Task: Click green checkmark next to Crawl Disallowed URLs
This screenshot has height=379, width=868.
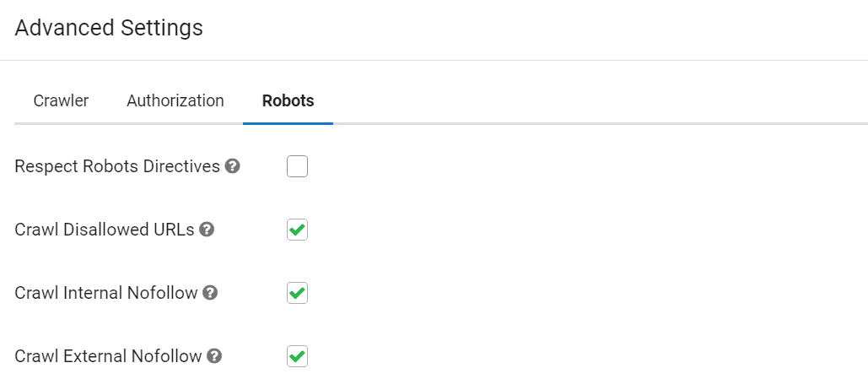Action: 297,230
